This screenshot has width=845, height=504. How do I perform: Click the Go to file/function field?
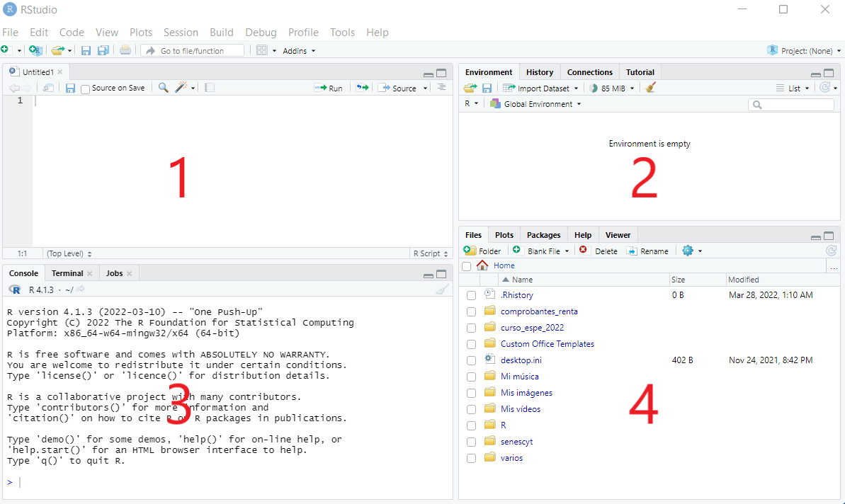click(x=193, y=51)
